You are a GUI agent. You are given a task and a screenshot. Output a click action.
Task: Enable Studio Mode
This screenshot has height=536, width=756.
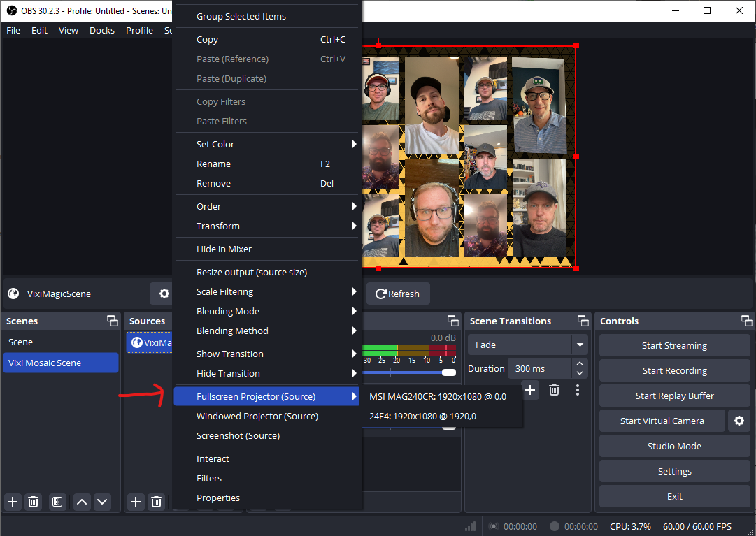[674, 446]
